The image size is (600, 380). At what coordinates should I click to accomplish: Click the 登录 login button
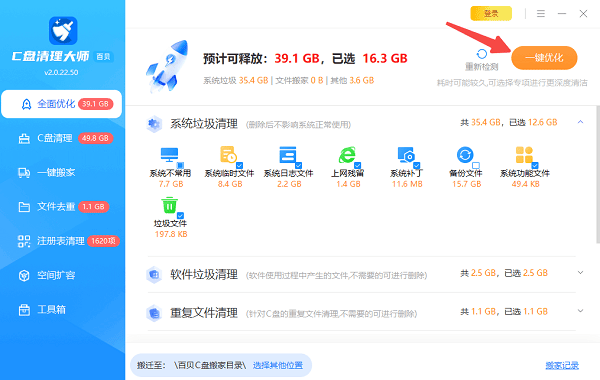491,14
